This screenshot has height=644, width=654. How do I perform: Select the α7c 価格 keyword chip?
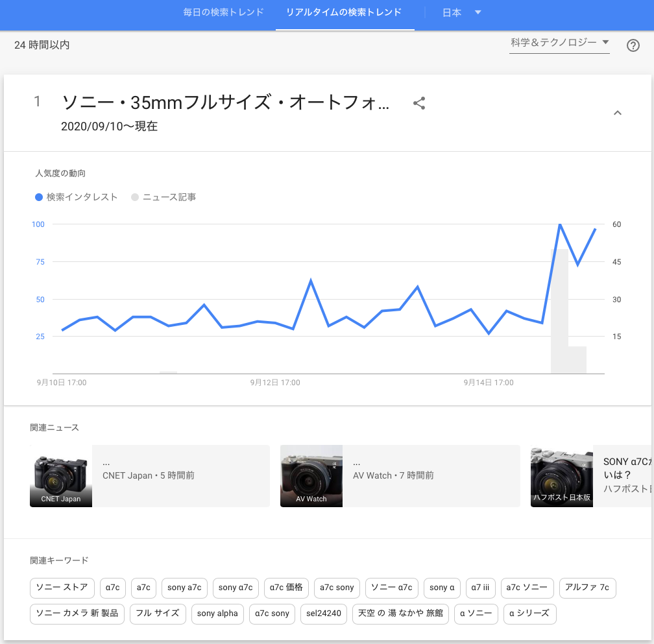[x=286, y=588]
